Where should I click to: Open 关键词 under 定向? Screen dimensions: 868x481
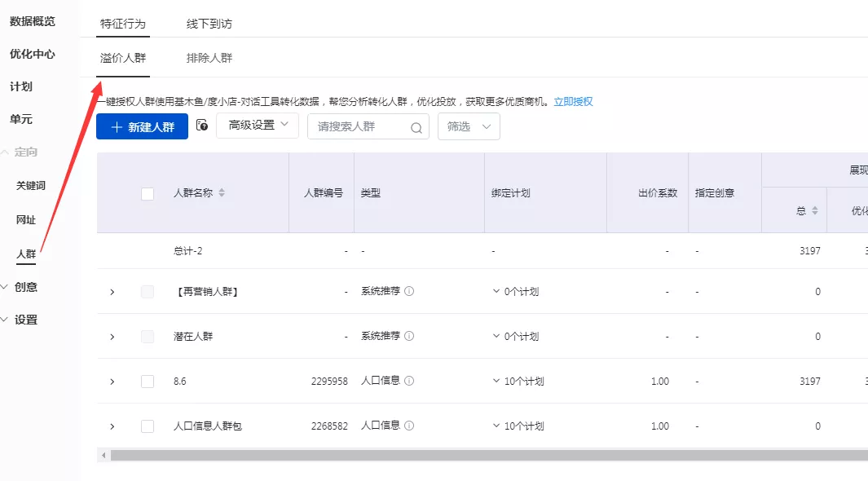(x=30, y=185)
